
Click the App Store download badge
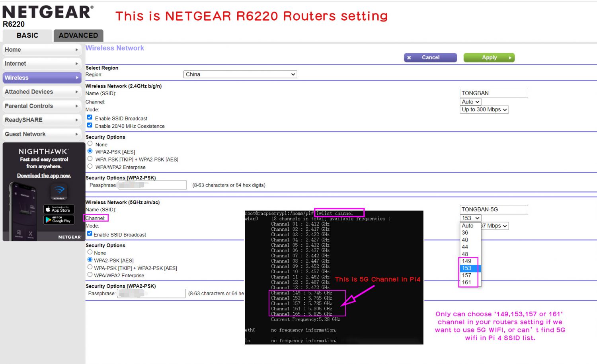(59, 209)
